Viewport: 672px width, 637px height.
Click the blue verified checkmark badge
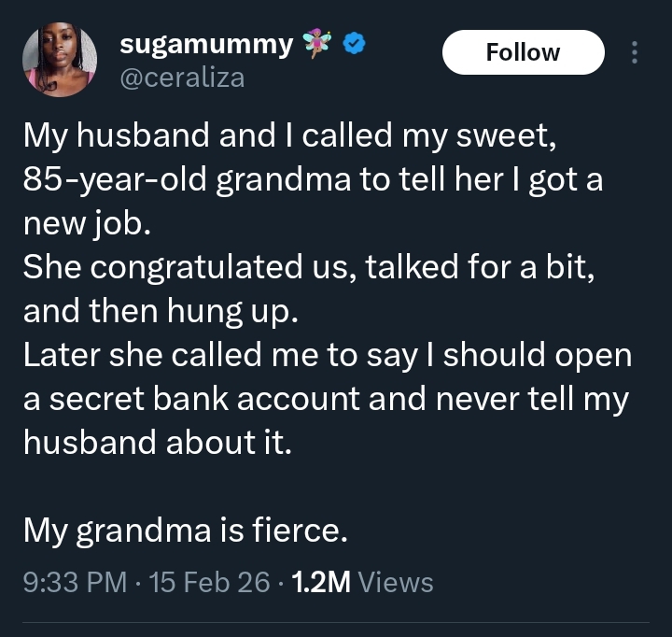[354, 43]
